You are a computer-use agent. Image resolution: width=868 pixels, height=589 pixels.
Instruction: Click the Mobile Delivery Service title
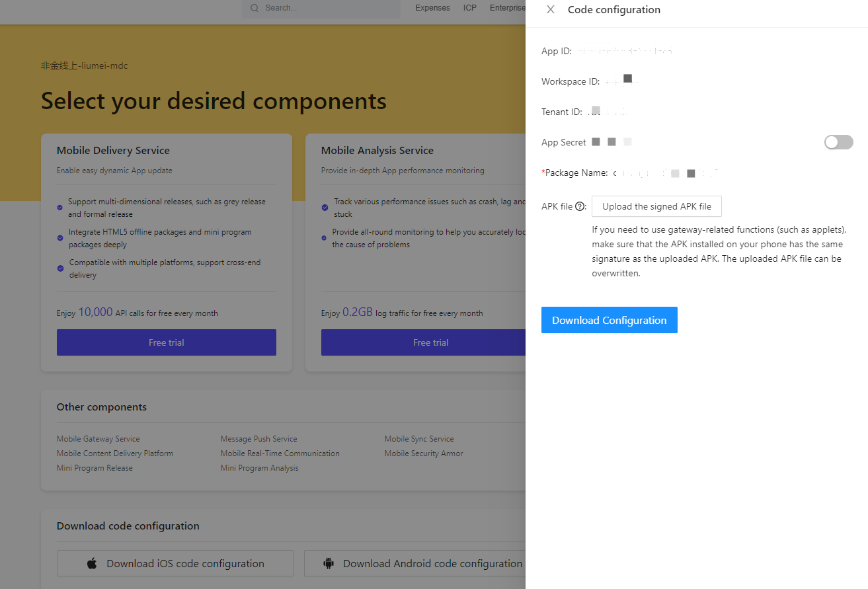tap(113, 151)
